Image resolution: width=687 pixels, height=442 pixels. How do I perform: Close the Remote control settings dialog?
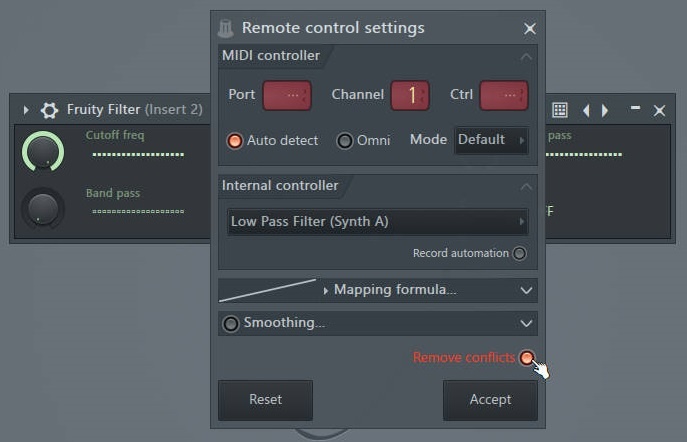tap(530, 29)
